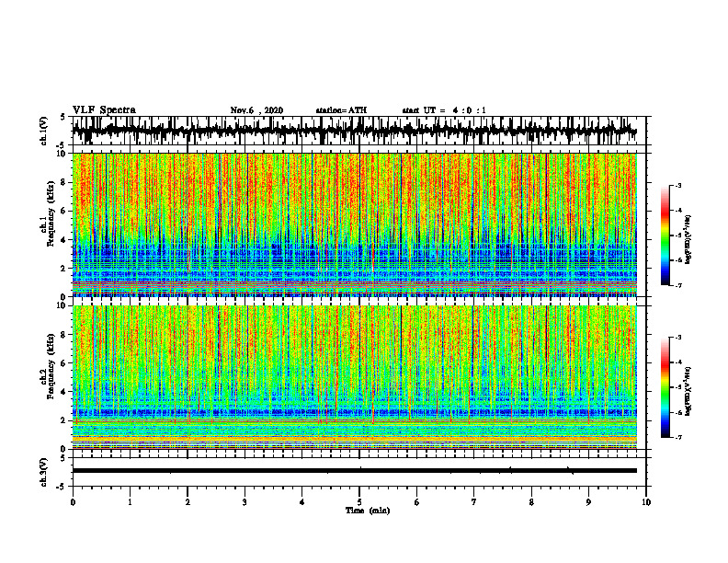Click time axis tick label "1"
Screen dimensions: 728x563
(x=131, y=502)
